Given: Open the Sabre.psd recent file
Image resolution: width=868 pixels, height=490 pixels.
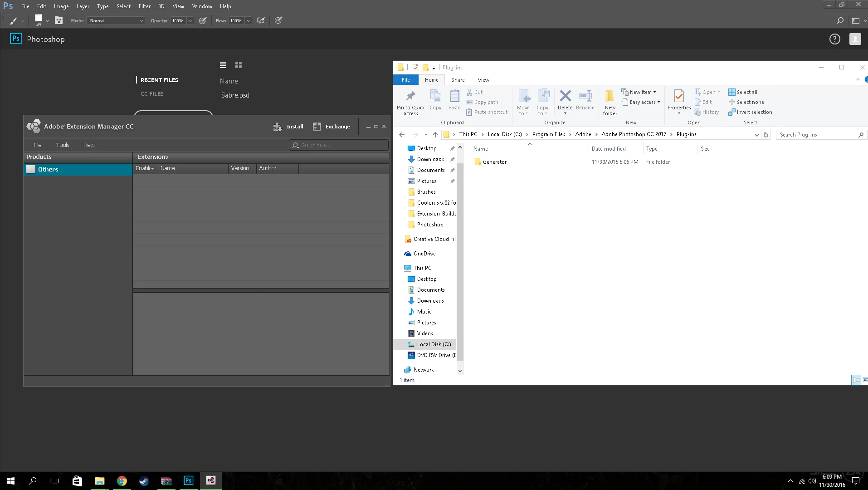Looking at the screenshot, I should tap(235, 95).
